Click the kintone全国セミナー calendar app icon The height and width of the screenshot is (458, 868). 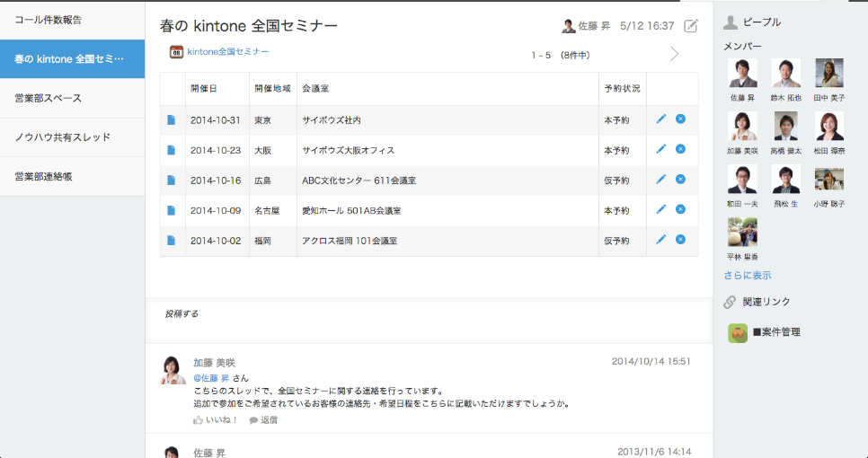click(x=176, y=52)
